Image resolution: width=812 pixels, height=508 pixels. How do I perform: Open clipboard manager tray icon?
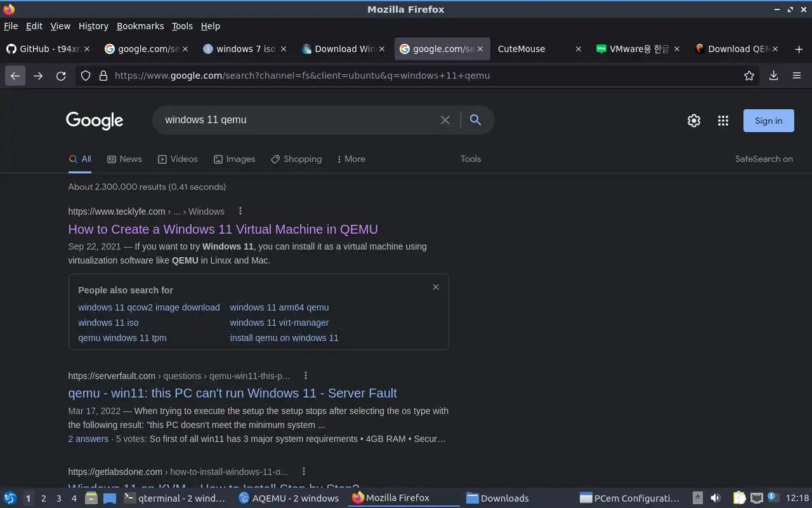739,498
